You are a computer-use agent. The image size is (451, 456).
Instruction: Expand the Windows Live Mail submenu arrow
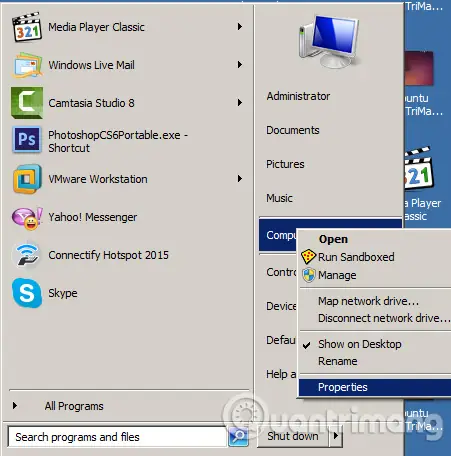(x=240, y=65)
